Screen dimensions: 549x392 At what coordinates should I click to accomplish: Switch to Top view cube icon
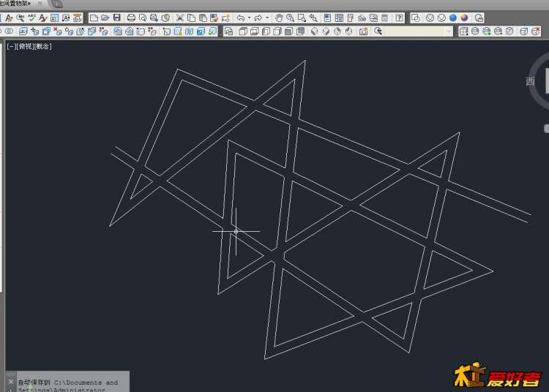tap(242, 31)
